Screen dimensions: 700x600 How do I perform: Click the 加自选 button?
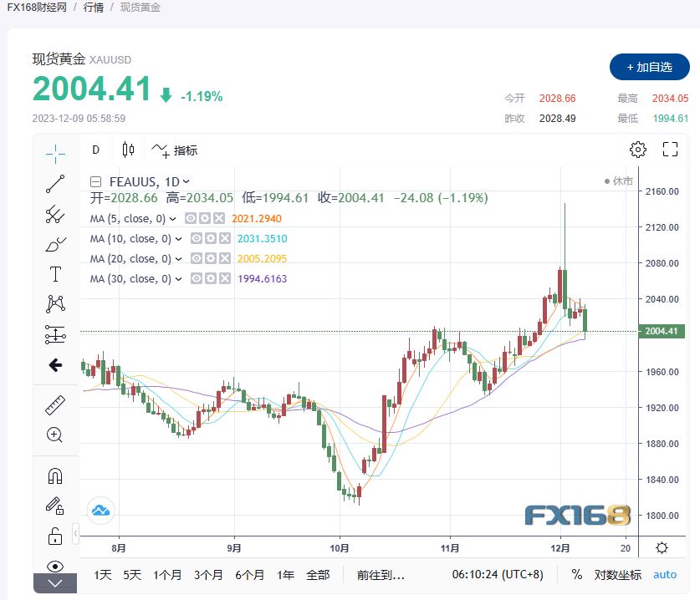pos(649,67)
